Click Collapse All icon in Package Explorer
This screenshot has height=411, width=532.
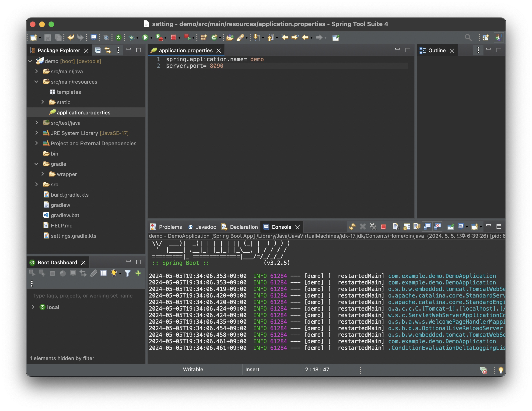coord(98,50)
